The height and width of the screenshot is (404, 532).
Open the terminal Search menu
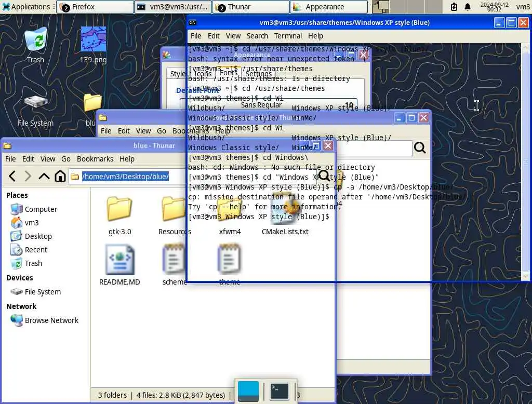point(257,36)
